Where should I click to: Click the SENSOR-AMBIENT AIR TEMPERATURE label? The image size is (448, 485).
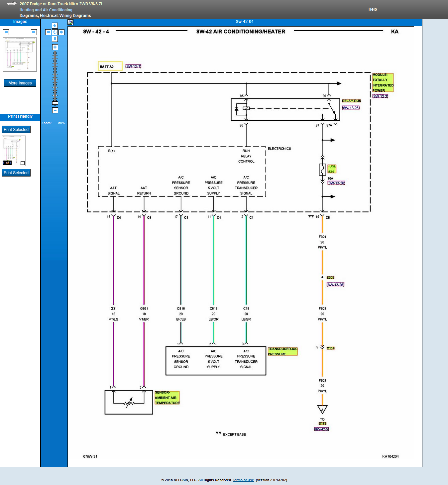coord(167,398)
